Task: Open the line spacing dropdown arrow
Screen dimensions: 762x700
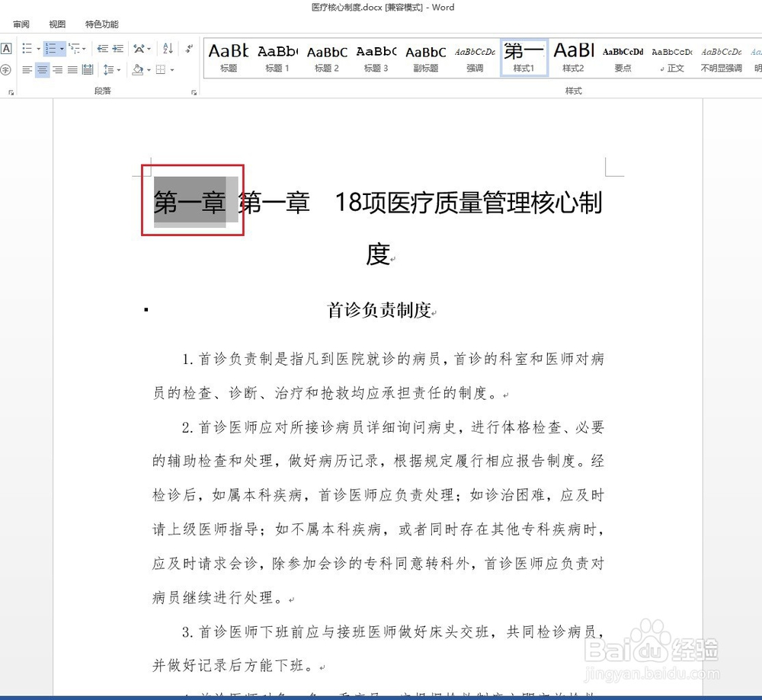Action: click(x=119, y=70)
